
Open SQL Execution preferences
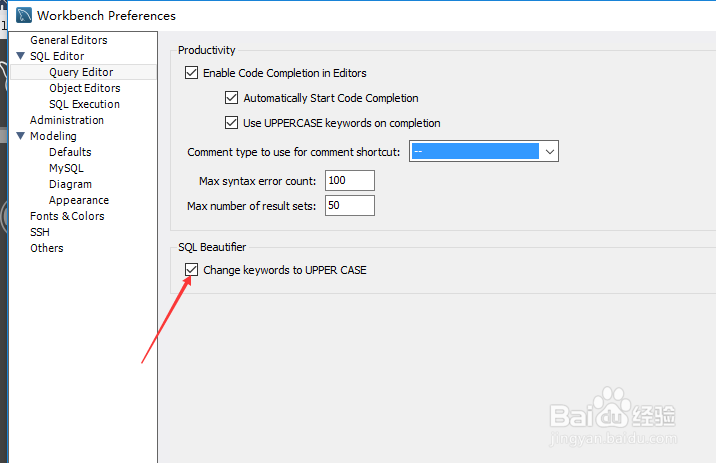click(x=84, y=104)
